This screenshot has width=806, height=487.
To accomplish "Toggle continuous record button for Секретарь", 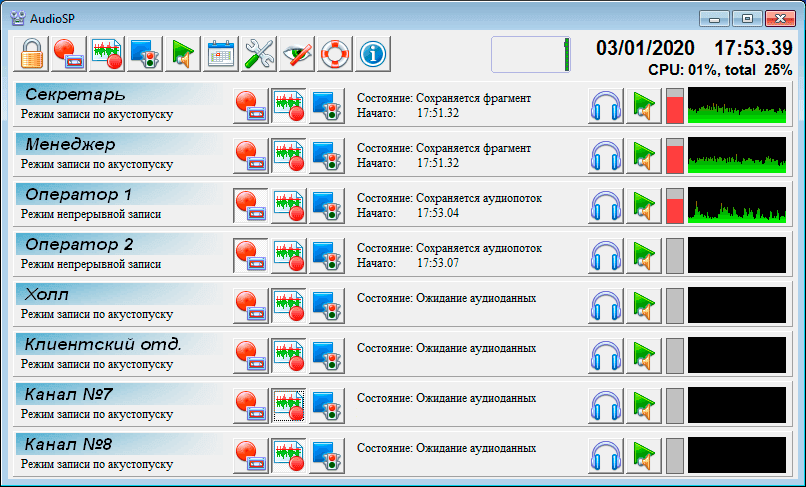I will (251, 106).
